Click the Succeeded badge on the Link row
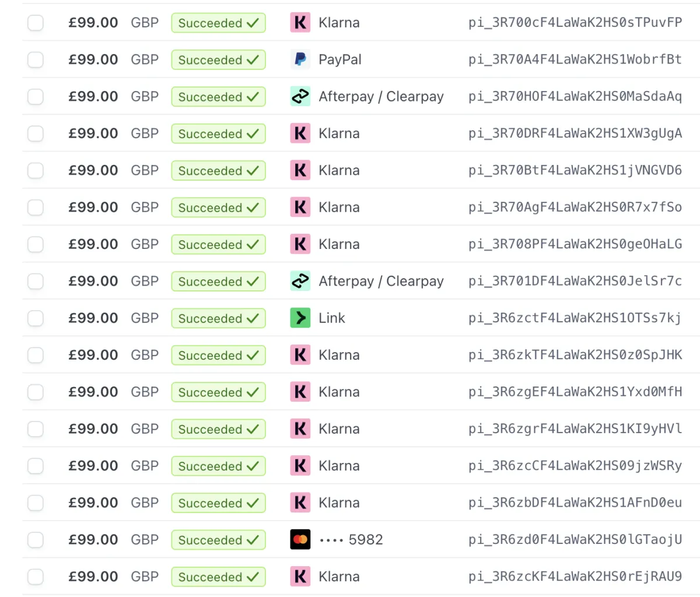 (x=218, y=318)
